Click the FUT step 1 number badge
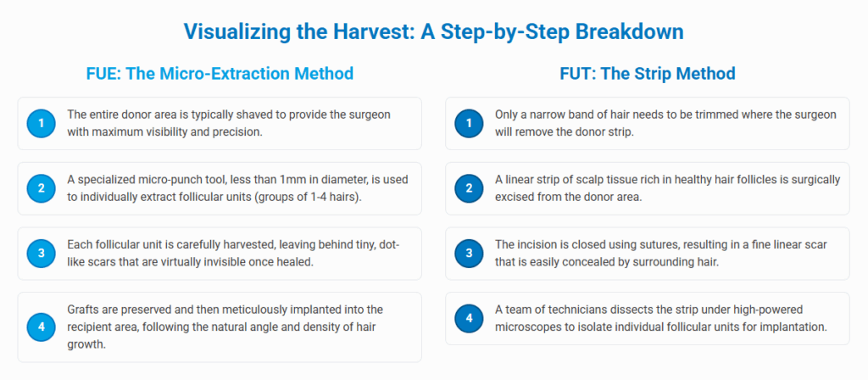The width and height of the screenshot is (868, 380). tap(468, 124)
